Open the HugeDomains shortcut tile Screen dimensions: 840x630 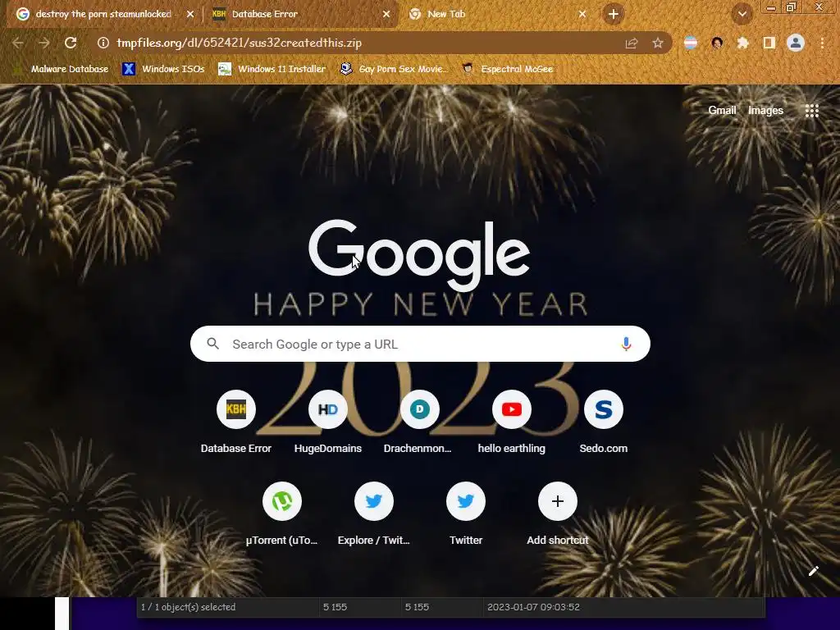tap(328, 422)
